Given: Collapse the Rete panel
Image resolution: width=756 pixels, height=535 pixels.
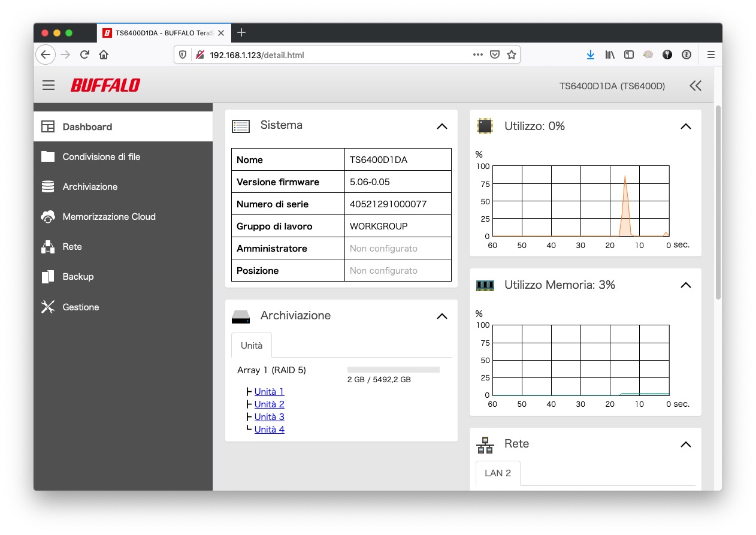Looking at the screenshot, I should [x=686, y=444].
